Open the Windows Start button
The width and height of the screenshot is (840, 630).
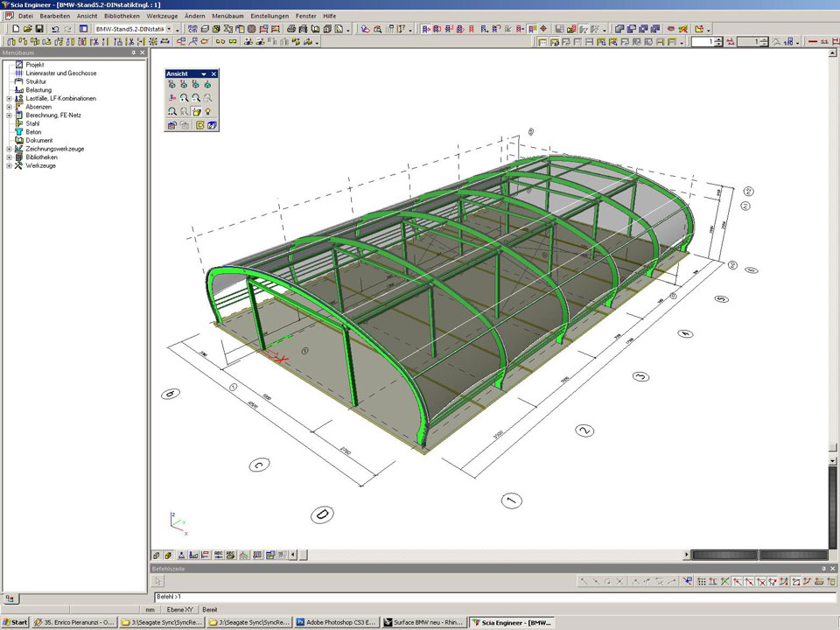tap(15, 623)
